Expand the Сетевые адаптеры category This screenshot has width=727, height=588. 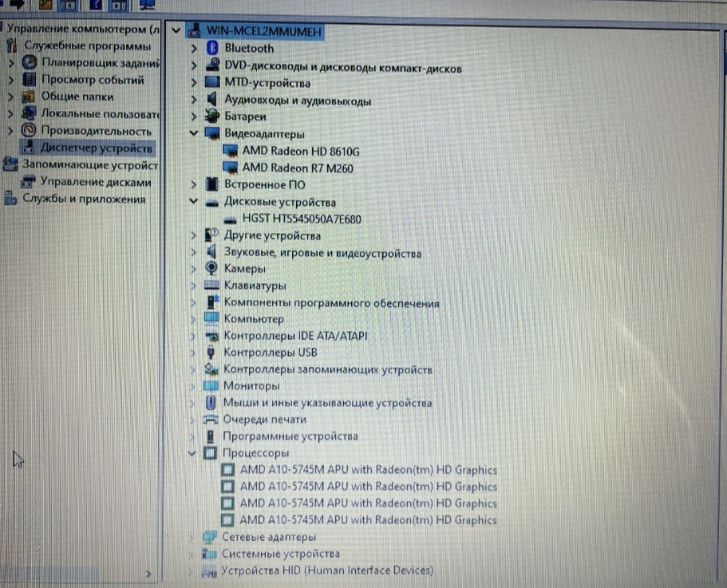coord(192,537)
